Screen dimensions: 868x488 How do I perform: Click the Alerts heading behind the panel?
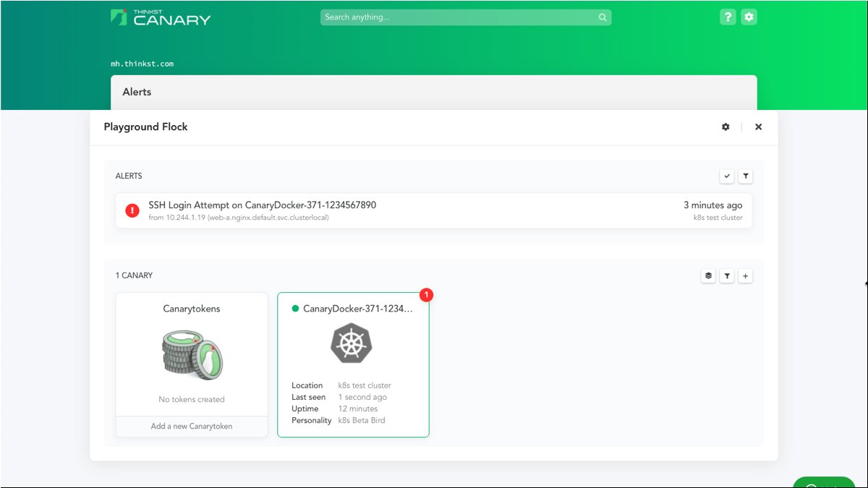[137, 92]
